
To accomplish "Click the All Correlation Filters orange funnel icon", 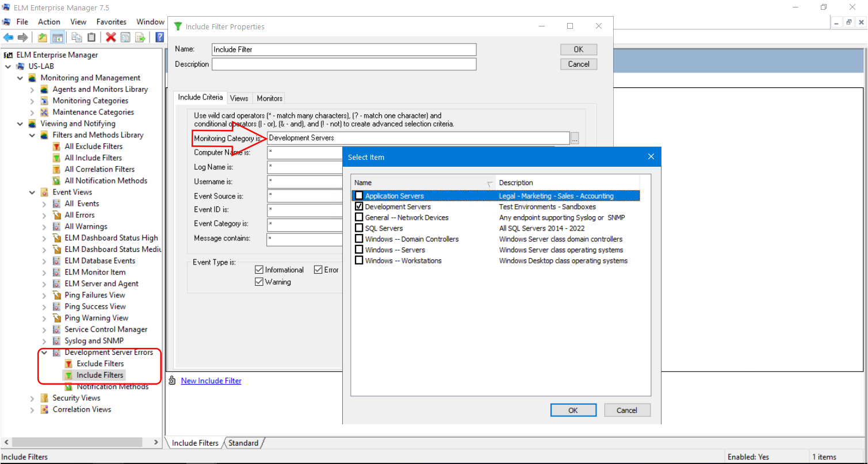I will tap(56, 169).
